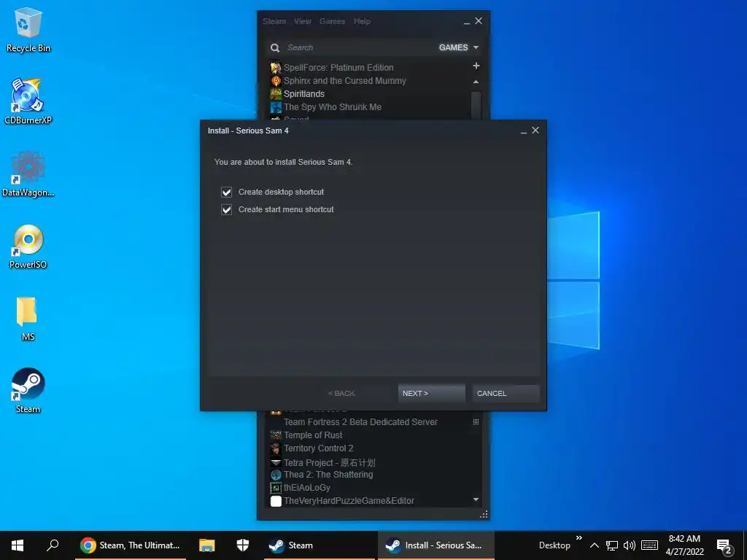Viewport: 747px width, 560px height.
Task: Open the touch keyboard tray icon
Action: (649, 545)
